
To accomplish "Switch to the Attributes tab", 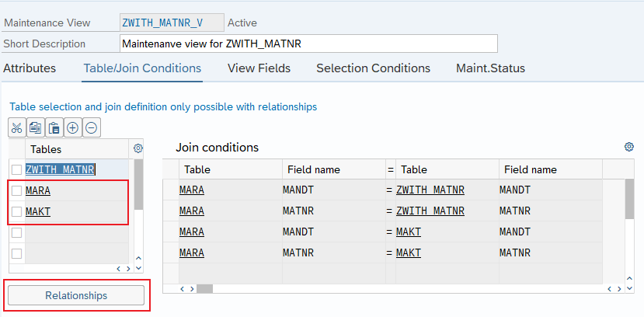I will 30,68.
